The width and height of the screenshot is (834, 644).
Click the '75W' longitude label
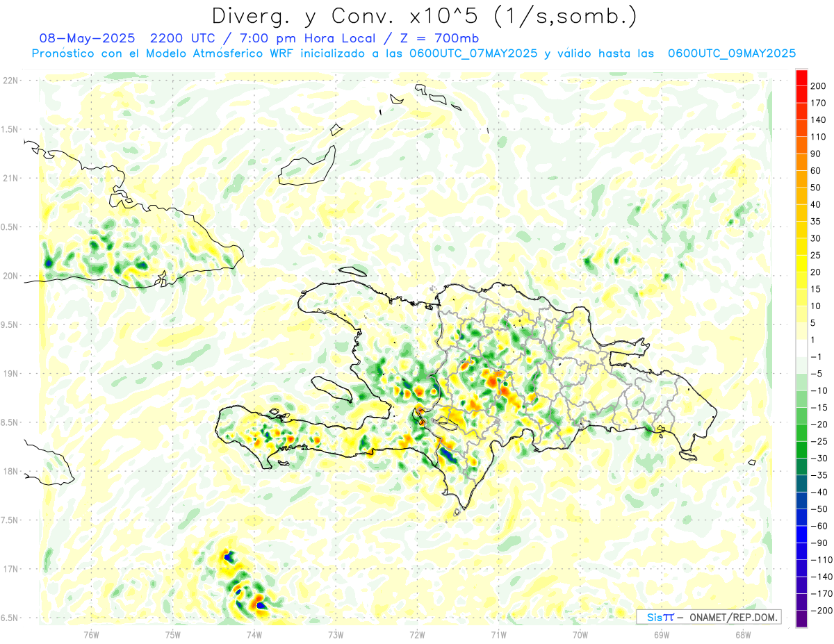click(173, 634)
